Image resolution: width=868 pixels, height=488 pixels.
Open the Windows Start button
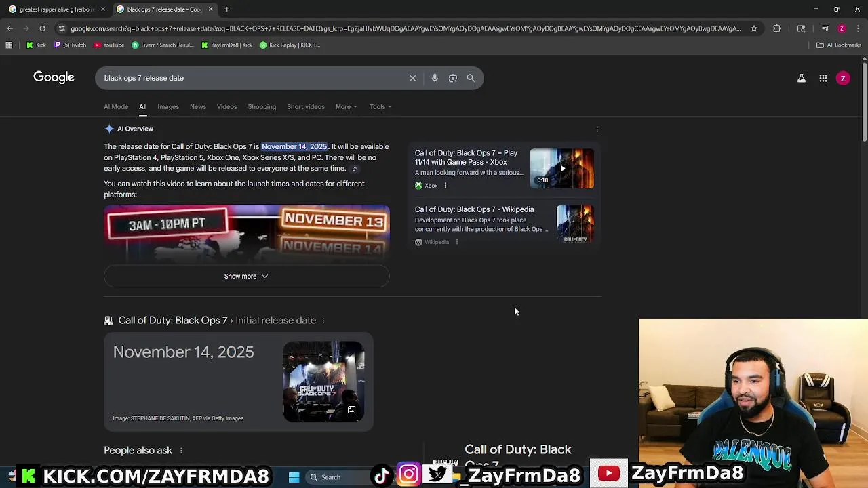[x=294, y=477]
